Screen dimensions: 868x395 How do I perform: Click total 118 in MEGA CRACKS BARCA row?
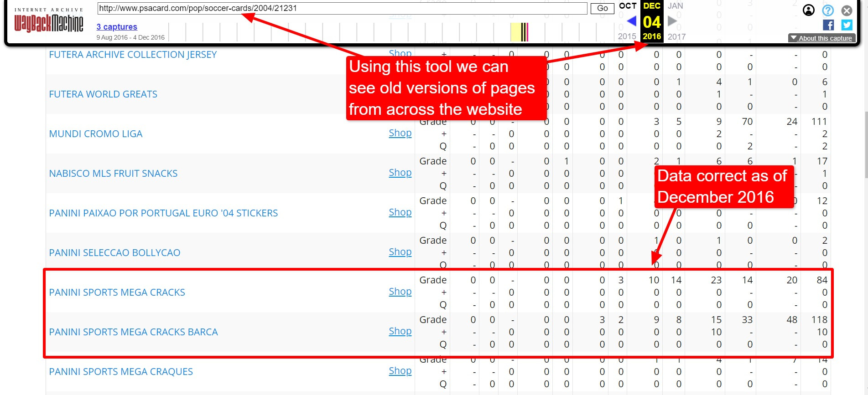819,320
